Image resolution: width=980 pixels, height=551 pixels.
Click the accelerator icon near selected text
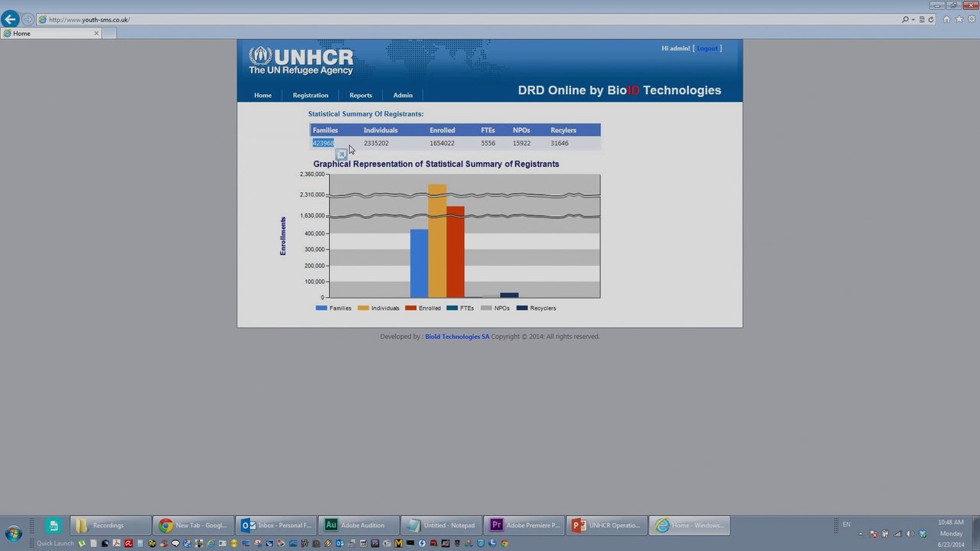(x=341, y=155)
